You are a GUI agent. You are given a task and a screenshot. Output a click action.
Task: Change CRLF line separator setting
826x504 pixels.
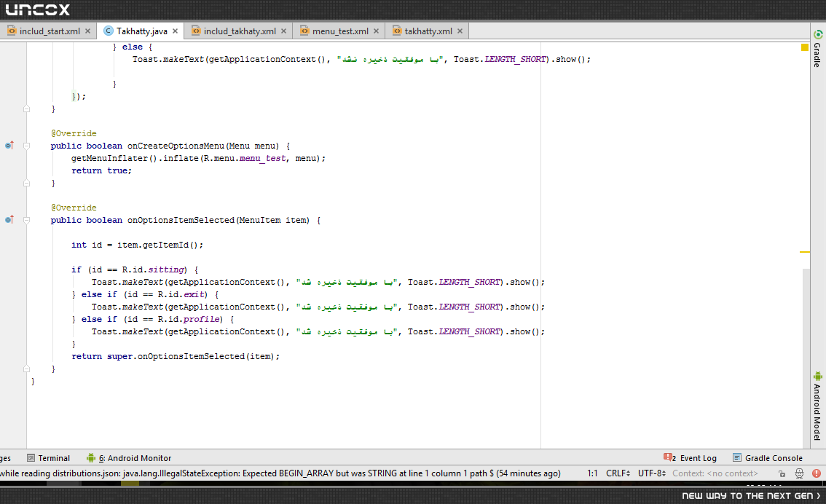click(618, 473)
